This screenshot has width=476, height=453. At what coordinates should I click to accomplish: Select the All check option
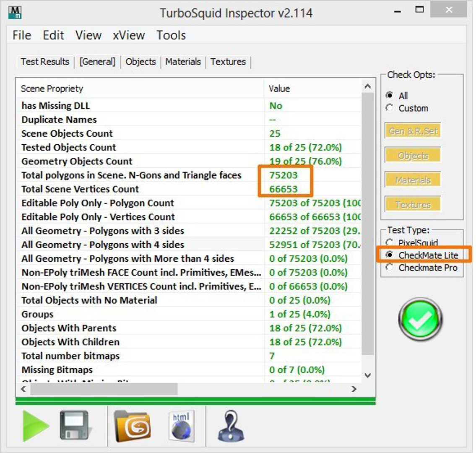397,96
